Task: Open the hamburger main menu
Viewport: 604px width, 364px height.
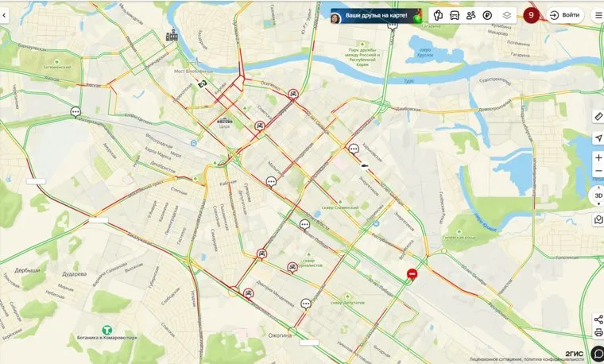Action: tap(598, 15)
